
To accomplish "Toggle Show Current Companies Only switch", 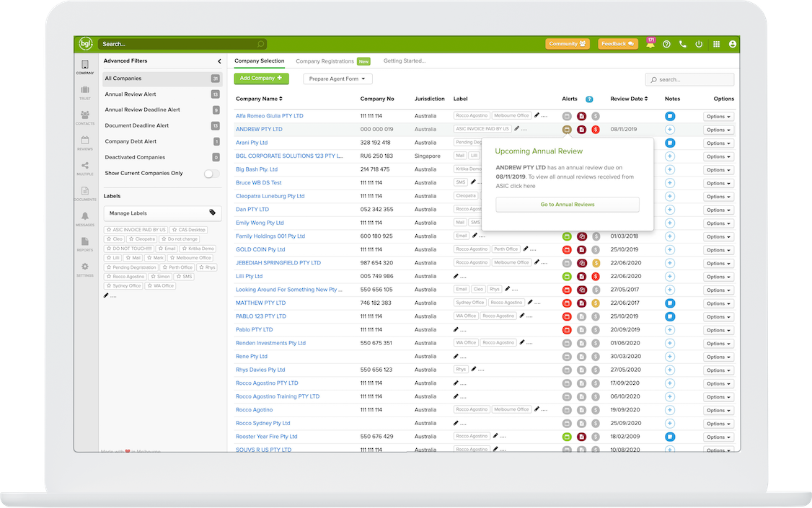I will (211, 174).
